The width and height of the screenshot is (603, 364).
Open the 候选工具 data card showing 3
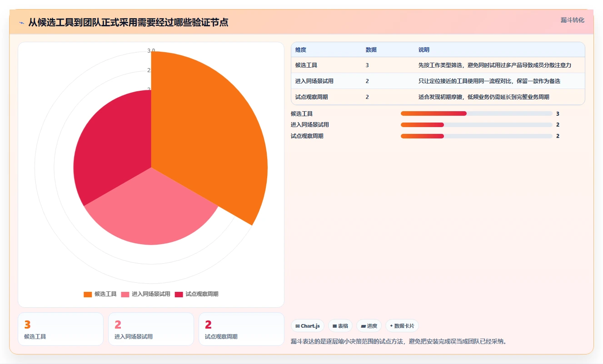61,329
